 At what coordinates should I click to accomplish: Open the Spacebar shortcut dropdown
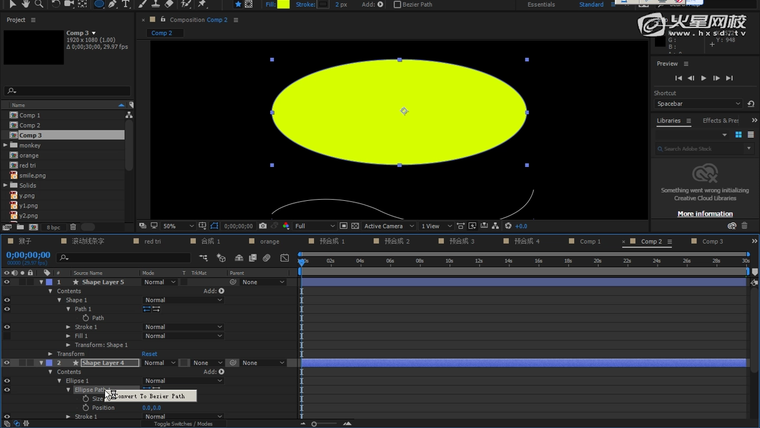click(x=698, y=104)
